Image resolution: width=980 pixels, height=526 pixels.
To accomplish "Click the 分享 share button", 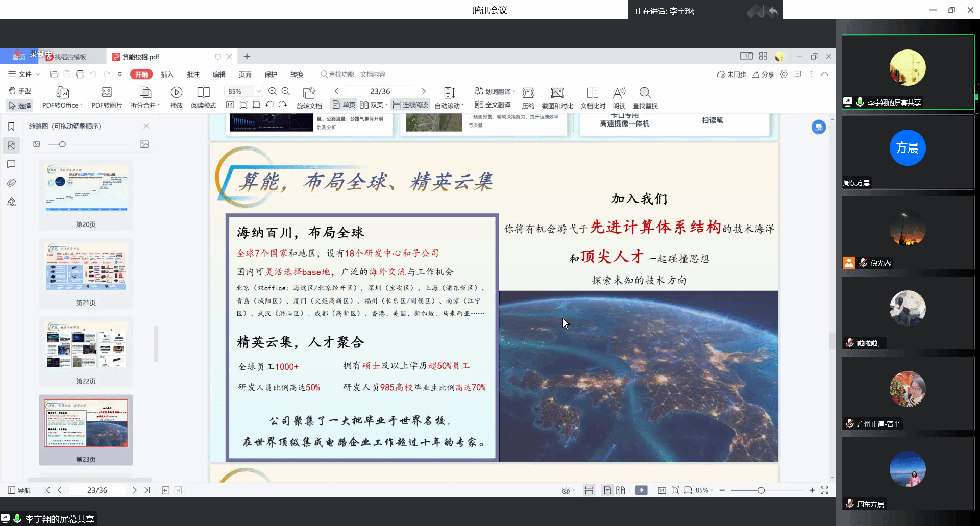I will click(763, 74).
